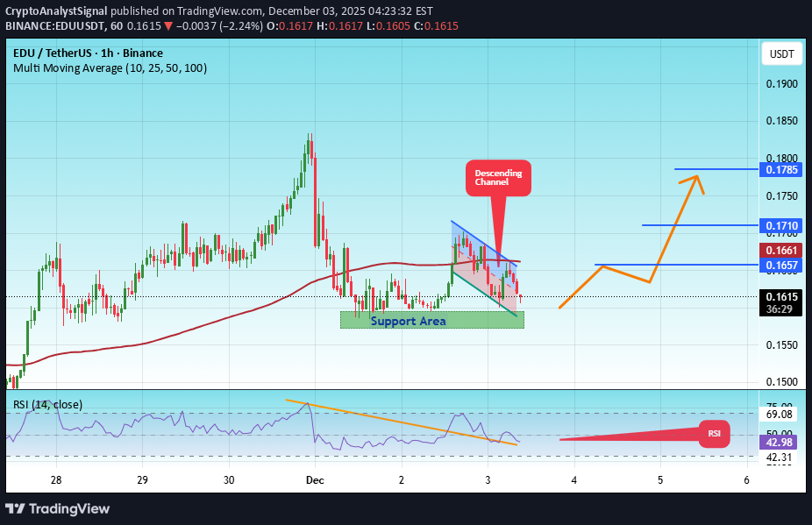This screenshot has height=525, width=812.
Task: Select the Dec label on the time axis
Action: (314, 480)
